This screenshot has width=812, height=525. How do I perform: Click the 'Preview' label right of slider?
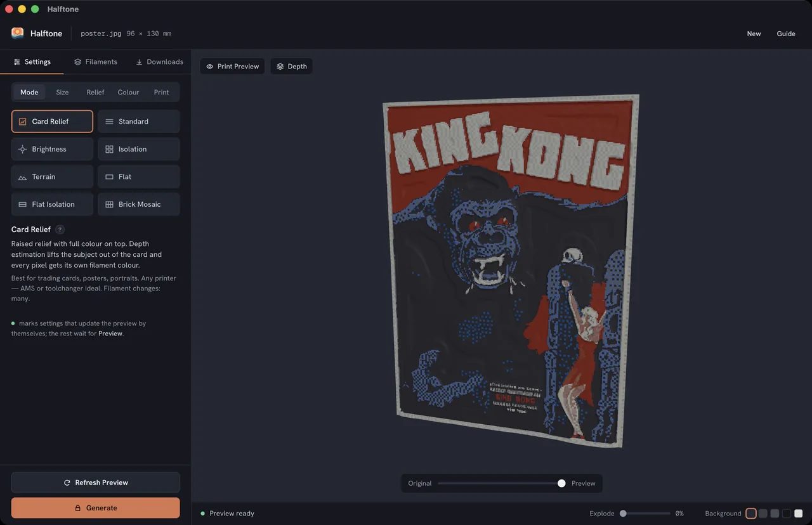583,483
